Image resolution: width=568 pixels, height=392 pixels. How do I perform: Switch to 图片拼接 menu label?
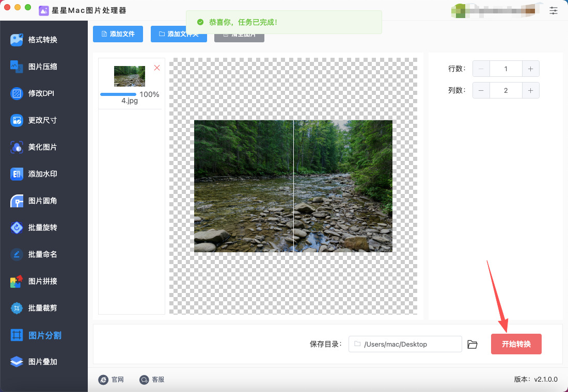pyautogui.click(x=43, y=281)
